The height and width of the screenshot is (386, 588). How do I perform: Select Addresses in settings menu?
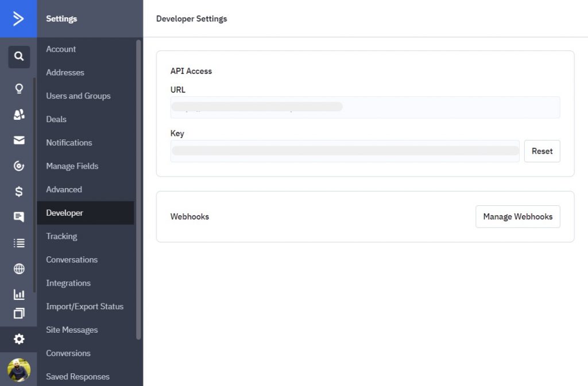[65, 72]
